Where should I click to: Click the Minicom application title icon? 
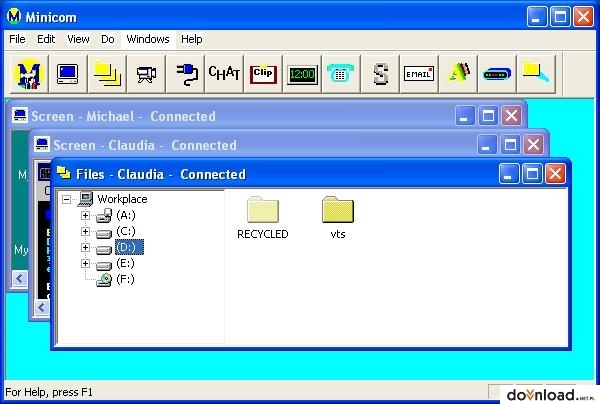tap(14, 16)
